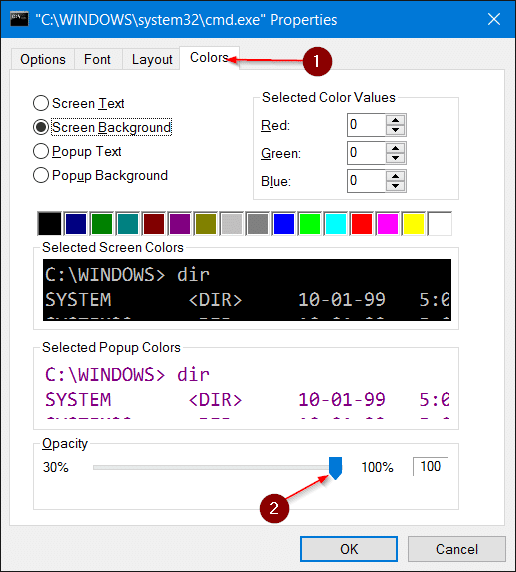Pick the dark navy blue swatch
516x572 pixels.
pyautogui.click(x=76, y=224)
